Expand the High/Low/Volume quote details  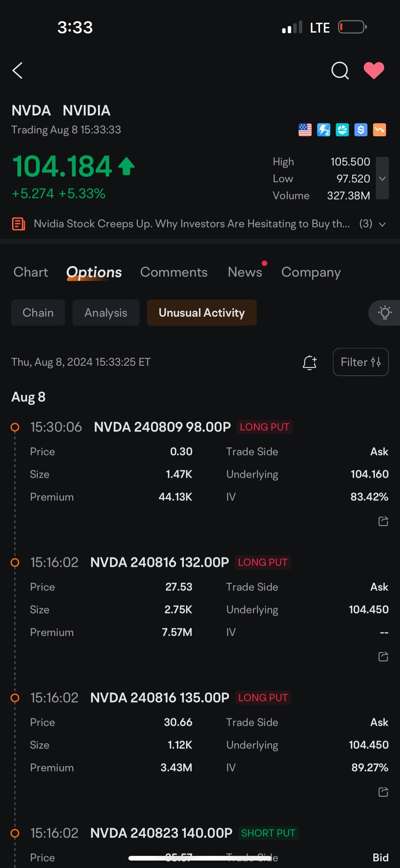click(382, 178)
